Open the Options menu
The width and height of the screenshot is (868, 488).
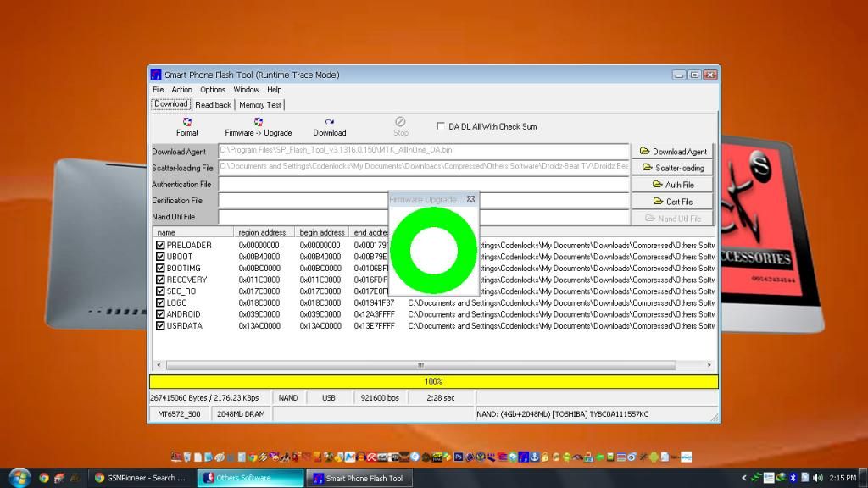[x=213, y=89]
